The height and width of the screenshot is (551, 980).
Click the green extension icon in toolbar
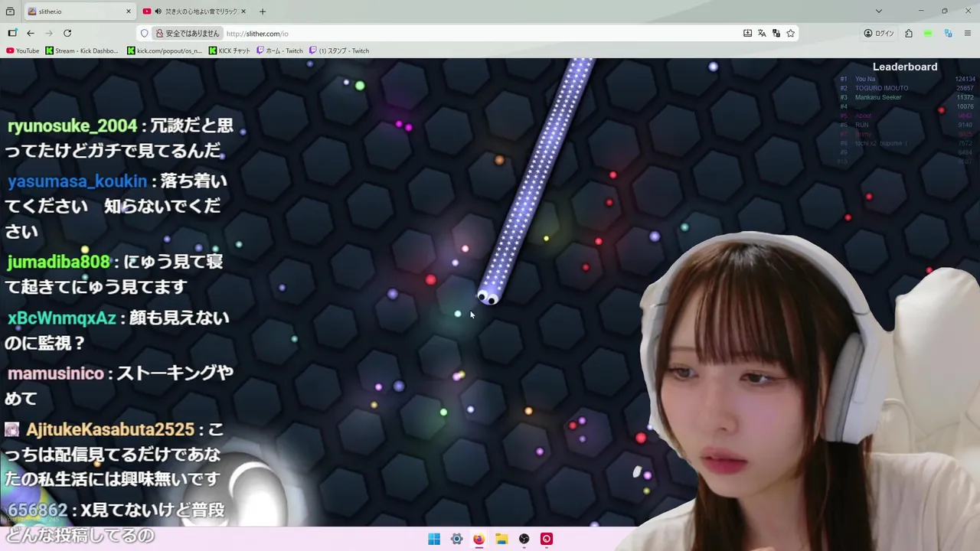coord(928,33)
